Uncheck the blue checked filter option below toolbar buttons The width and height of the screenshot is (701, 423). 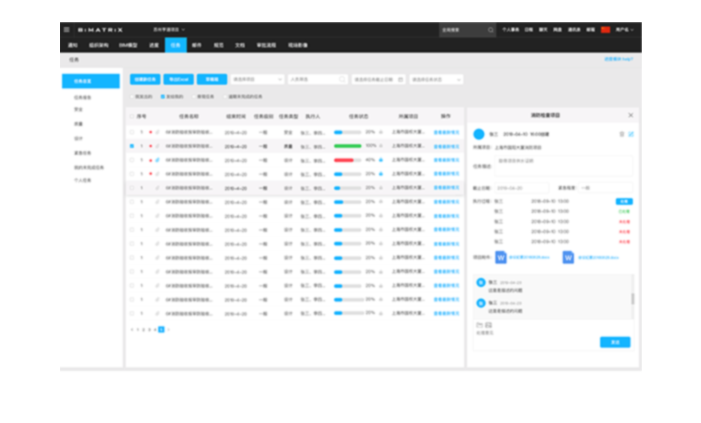coord(163,97)
